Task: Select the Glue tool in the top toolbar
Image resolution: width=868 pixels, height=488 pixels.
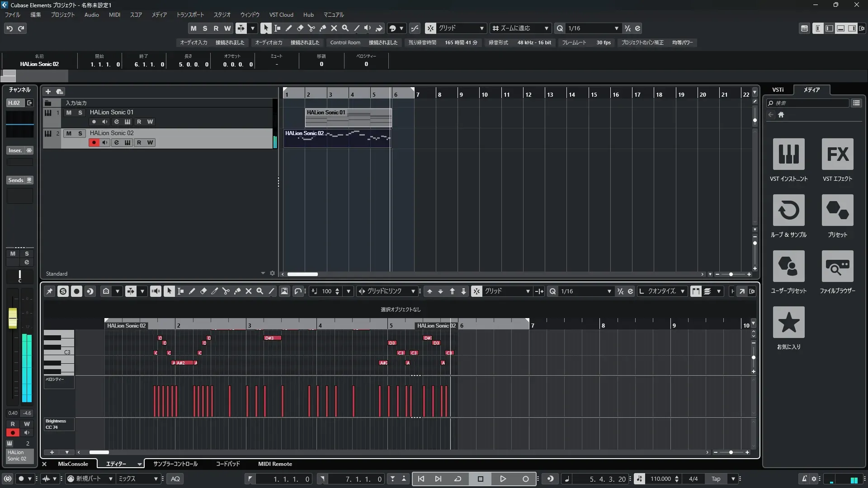Action: pyautogui.click(x=323, y=28)
